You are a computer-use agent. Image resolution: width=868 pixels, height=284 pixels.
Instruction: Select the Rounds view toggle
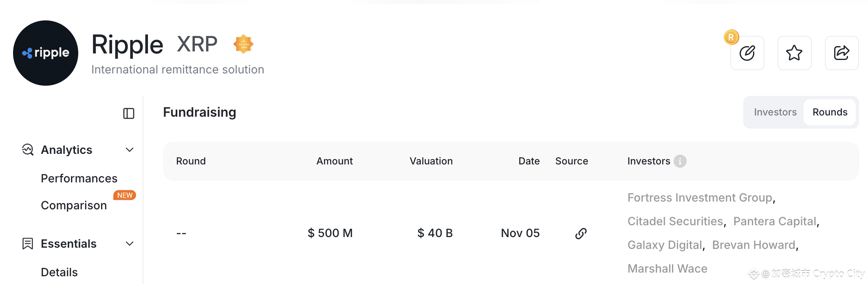830,112
